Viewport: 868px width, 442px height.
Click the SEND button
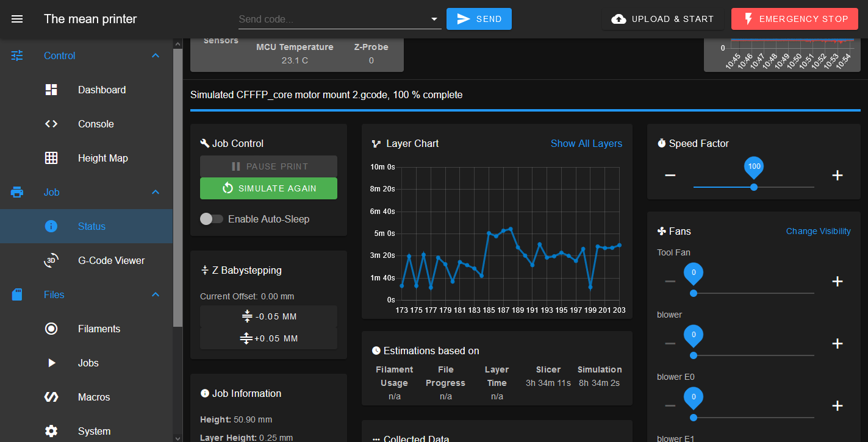(x=479, y=19)
